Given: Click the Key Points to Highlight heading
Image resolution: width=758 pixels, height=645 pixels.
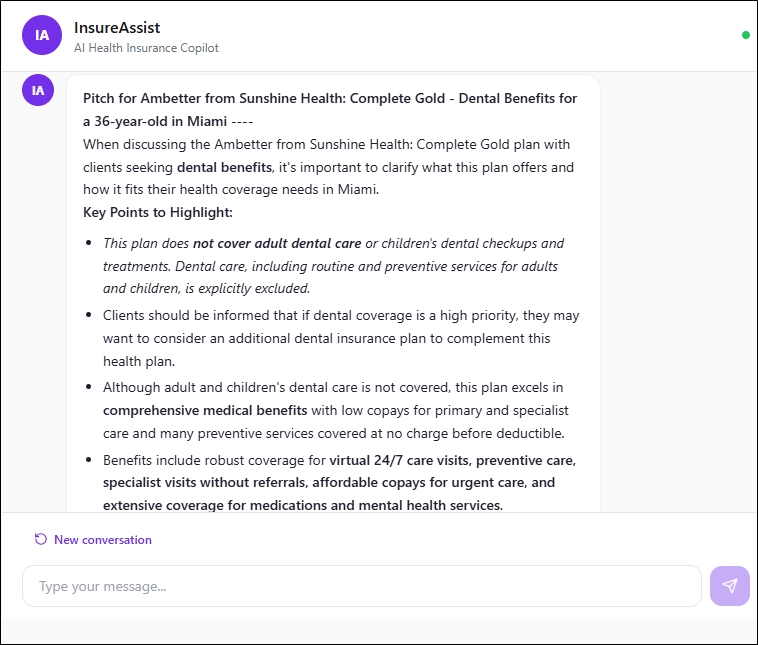Looking at the screenshot, I should pyautogui.click(x=158, y=212).
